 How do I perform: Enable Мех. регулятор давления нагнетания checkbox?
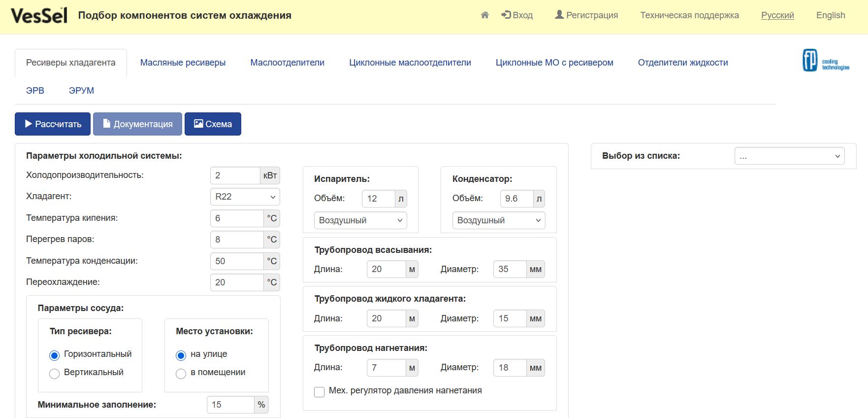(319, 392)
